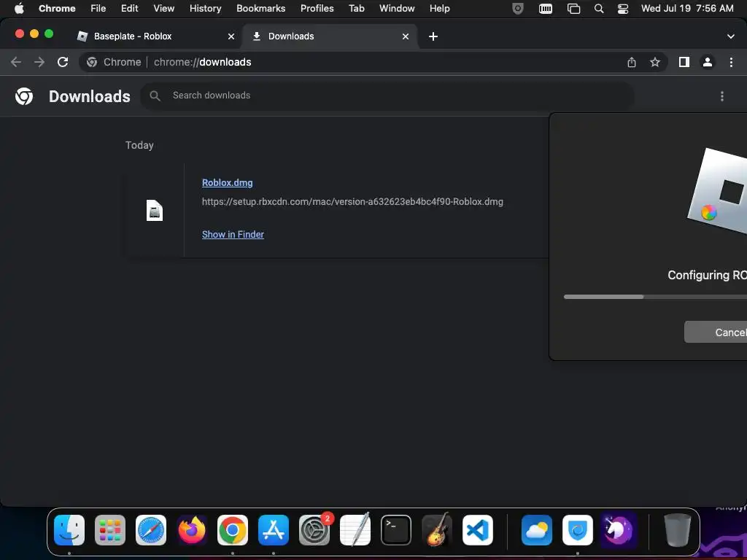Click the Today section heading

tap(139, 145)
